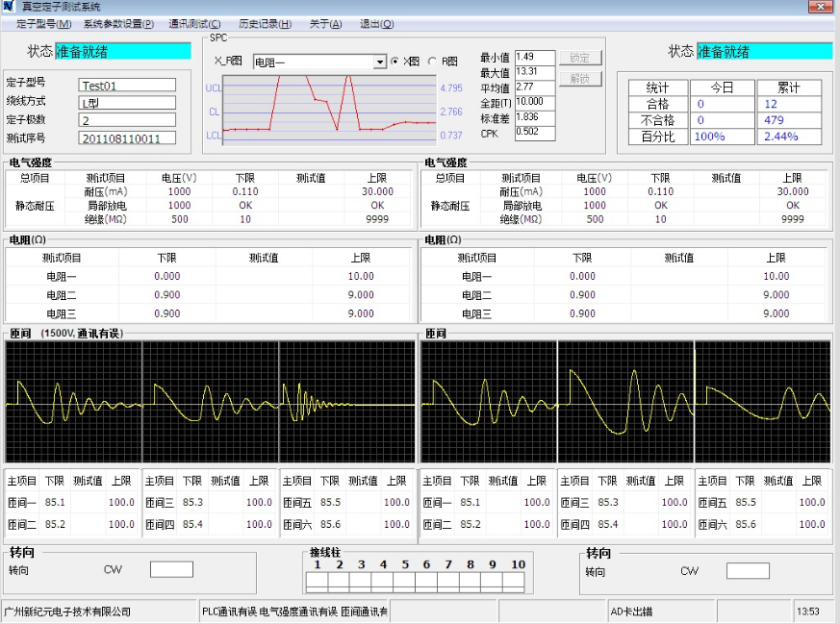Click the 退出(Q) menu item

click(375, 24)
